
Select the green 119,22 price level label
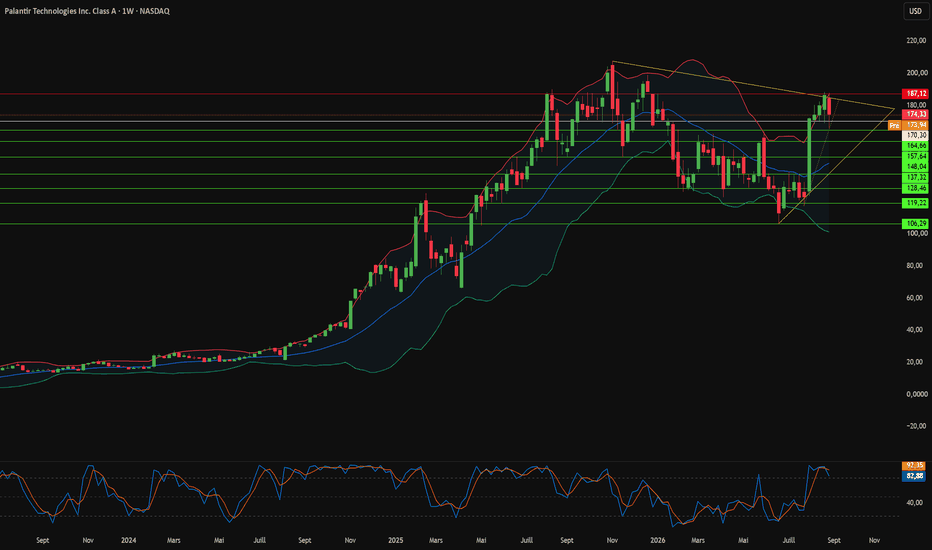(915, 203)
